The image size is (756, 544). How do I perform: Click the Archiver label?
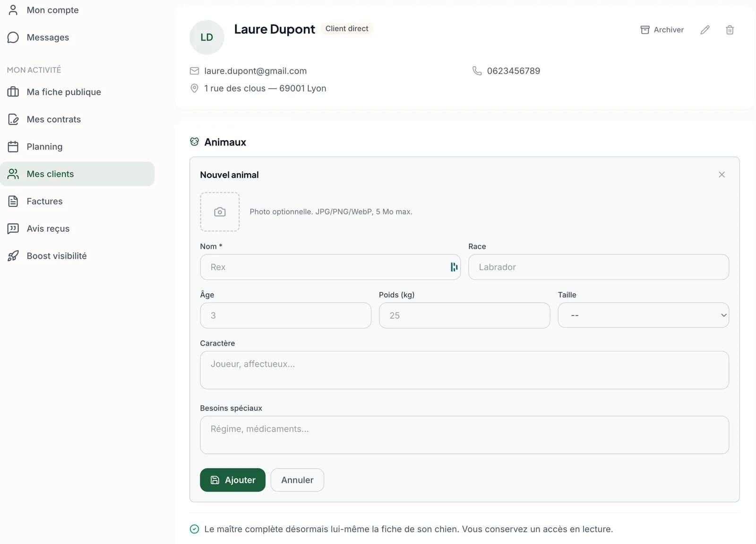(x=669, y=30)
